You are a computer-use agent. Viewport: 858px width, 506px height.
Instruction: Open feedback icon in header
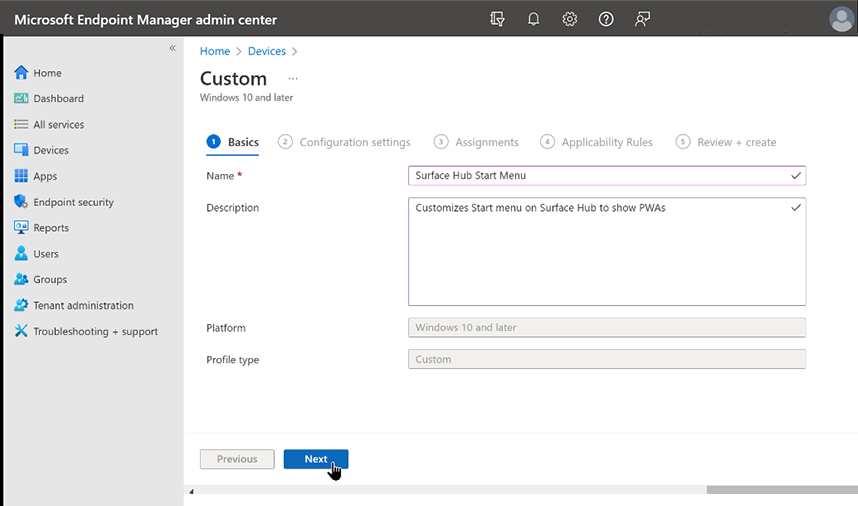point(642,19)
